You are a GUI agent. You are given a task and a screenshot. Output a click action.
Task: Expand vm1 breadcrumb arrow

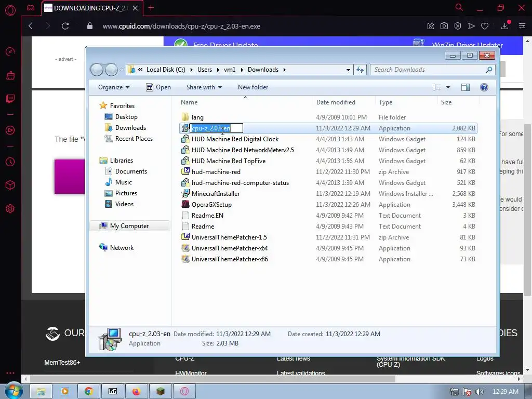tap(242, 70)
